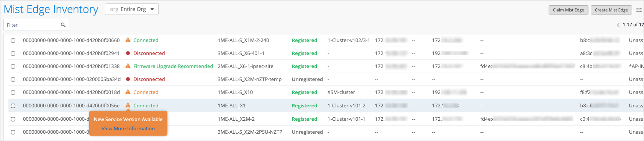Click red disconnected dot for 3ME-ALL-S_X2M-nZTP-temp
This screenshot has height=141, width=644.
[128, 79]
